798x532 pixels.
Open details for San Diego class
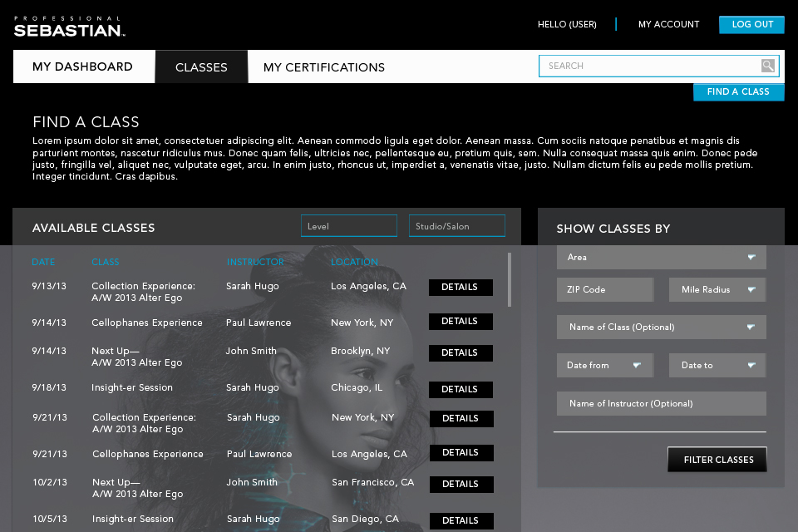[461, 521]
